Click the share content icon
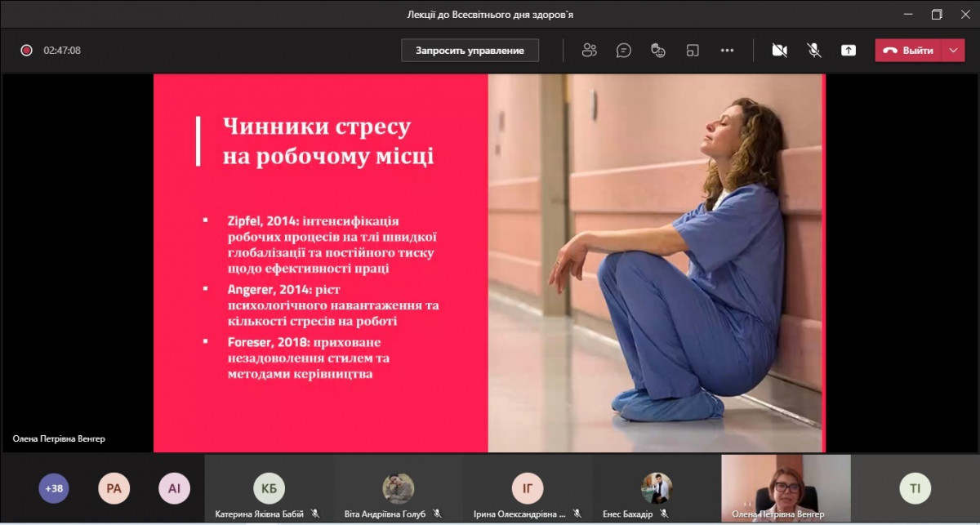 849,51
